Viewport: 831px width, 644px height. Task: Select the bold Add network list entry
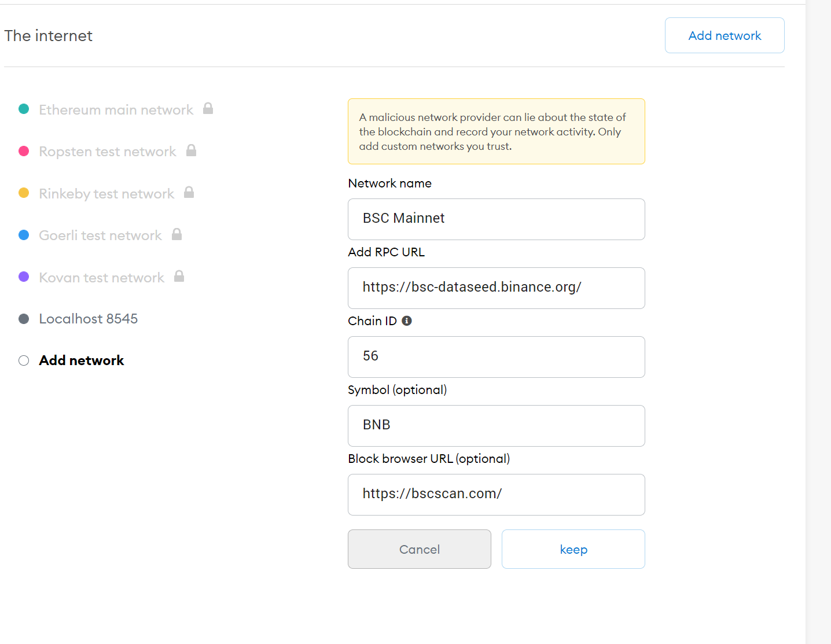82,360
